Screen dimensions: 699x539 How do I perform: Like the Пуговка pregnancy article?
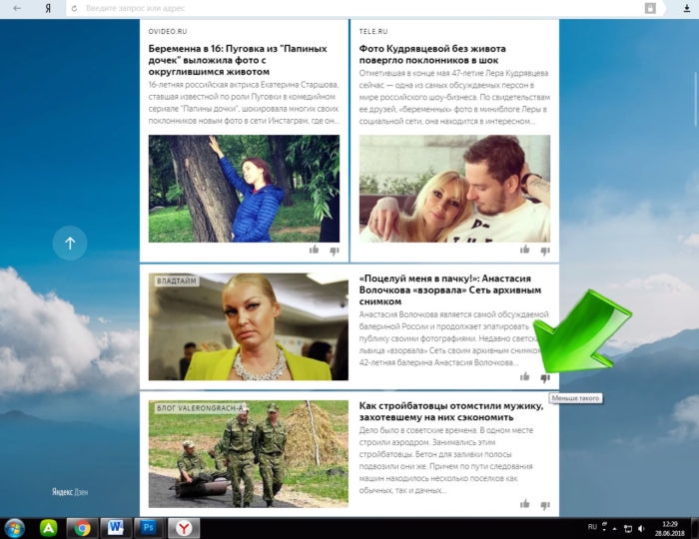point(314,250)
